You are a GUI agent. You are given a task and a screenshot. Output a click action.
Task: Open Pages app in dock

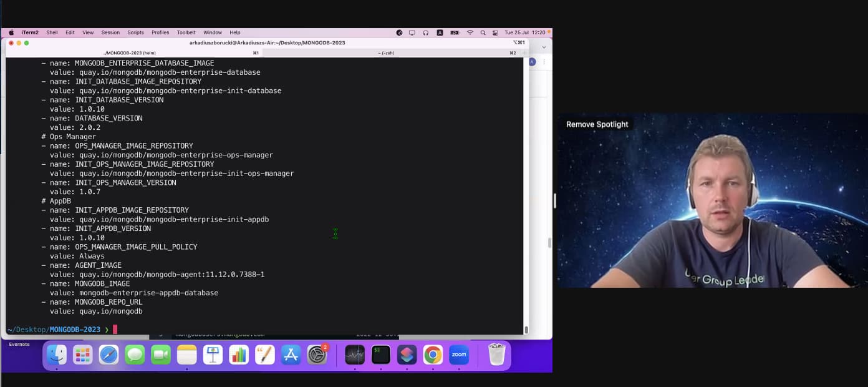click(x=265, y=355)
